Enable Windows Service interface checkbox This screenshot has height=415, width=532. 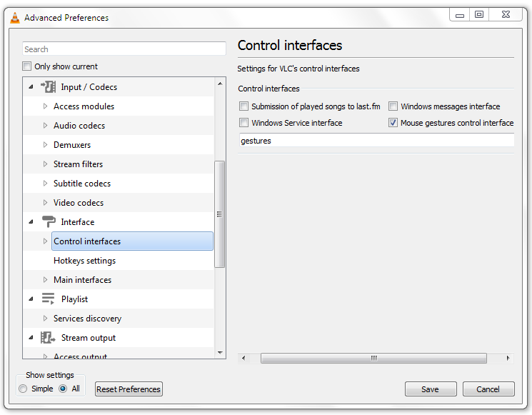coord(244,122)
